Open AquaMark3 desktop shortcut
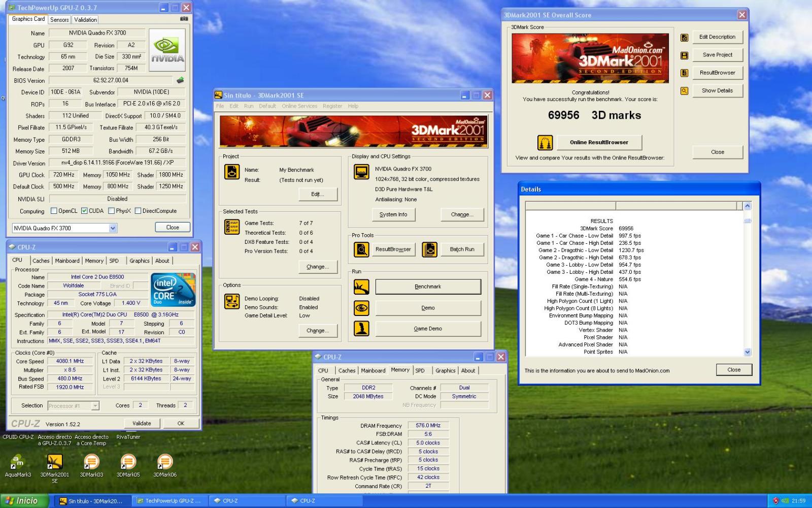Screen dimensions: 812x508 [x=18, y=466]
